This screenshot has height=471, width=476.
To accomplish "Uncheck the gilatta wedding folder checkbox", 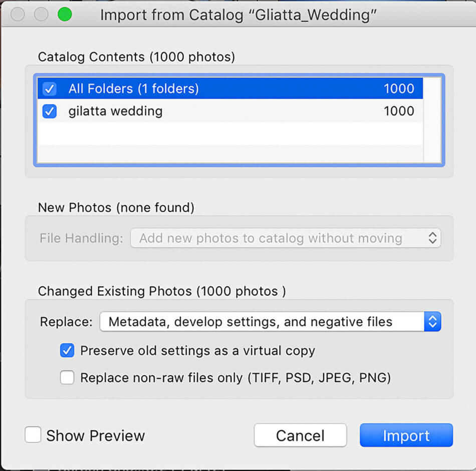I will (49, 111).
